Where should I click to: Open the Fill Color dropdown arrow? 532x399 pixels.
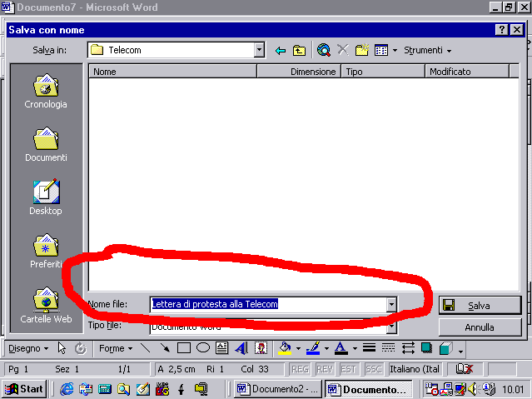(298, 348)
